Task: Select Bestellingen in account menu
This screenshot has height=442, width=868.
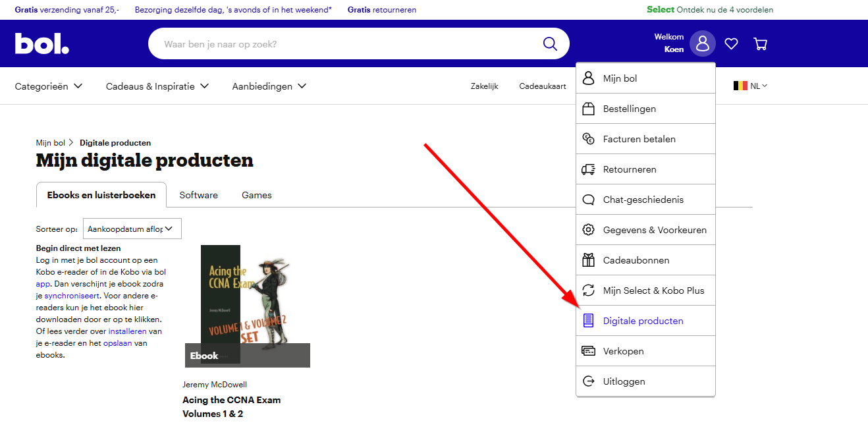Action: click(x=629, y=109)
